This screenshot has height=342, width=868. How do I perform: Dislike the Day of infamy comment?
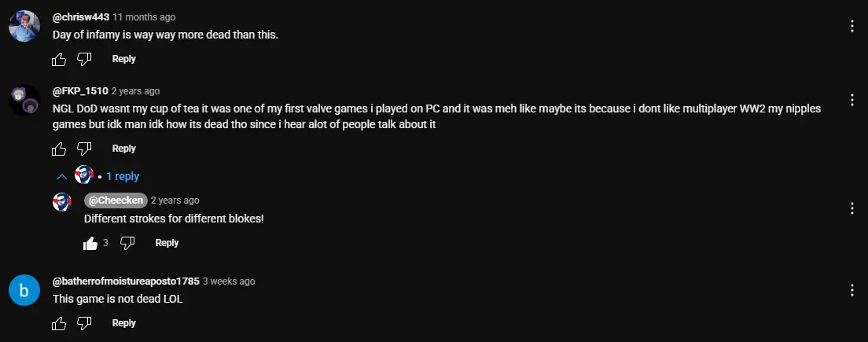click(x=85, y=59)
